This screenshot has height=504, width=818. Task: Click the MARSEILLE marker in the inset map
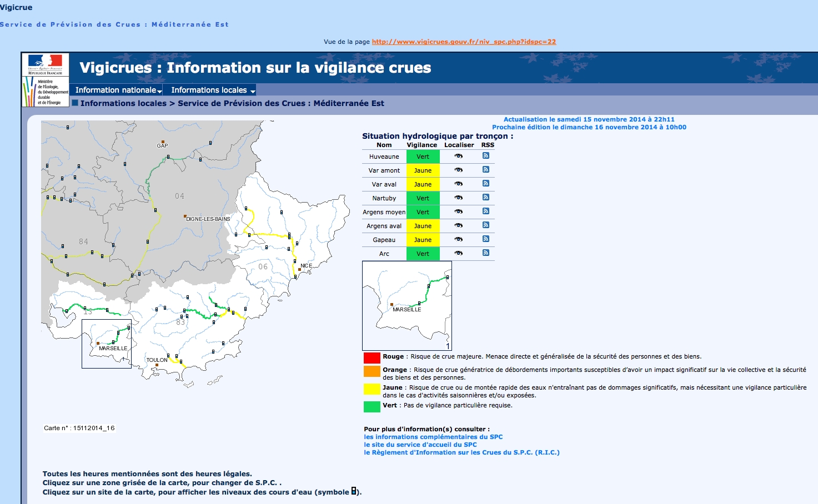392,304
